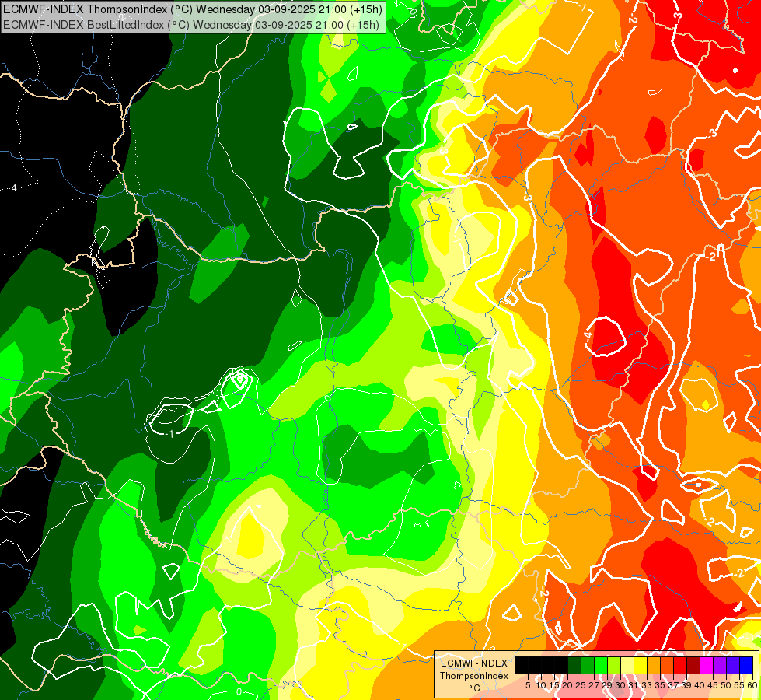The image size is (761, 700).
Task: Click legend tick value 31
Action: [634, 685]
